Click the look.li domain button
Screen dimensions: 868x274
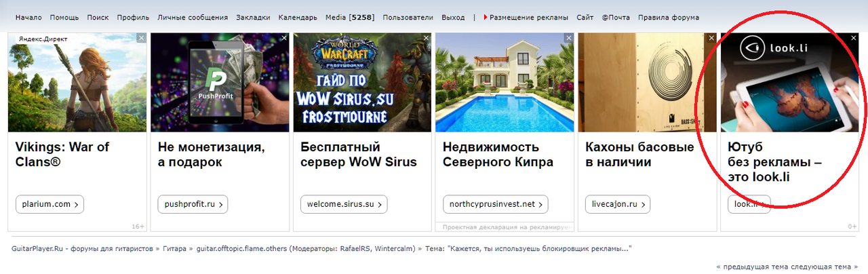point(749,204)
